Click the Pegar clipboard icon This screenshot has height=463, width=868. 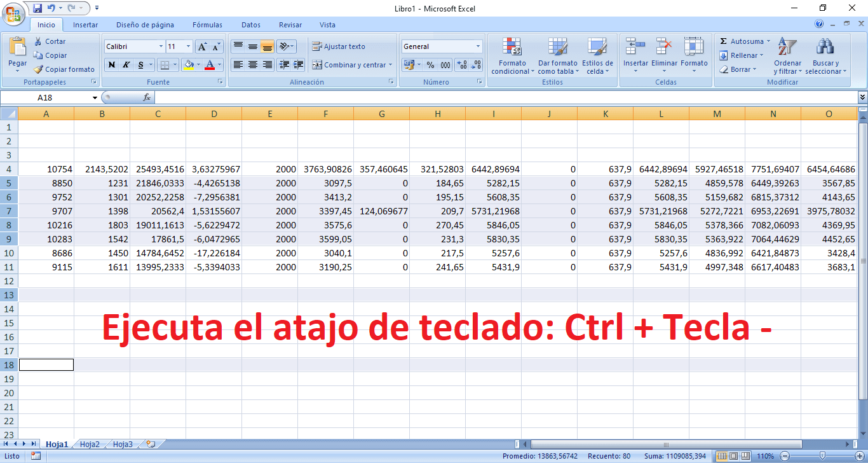[x=18, y=46]
